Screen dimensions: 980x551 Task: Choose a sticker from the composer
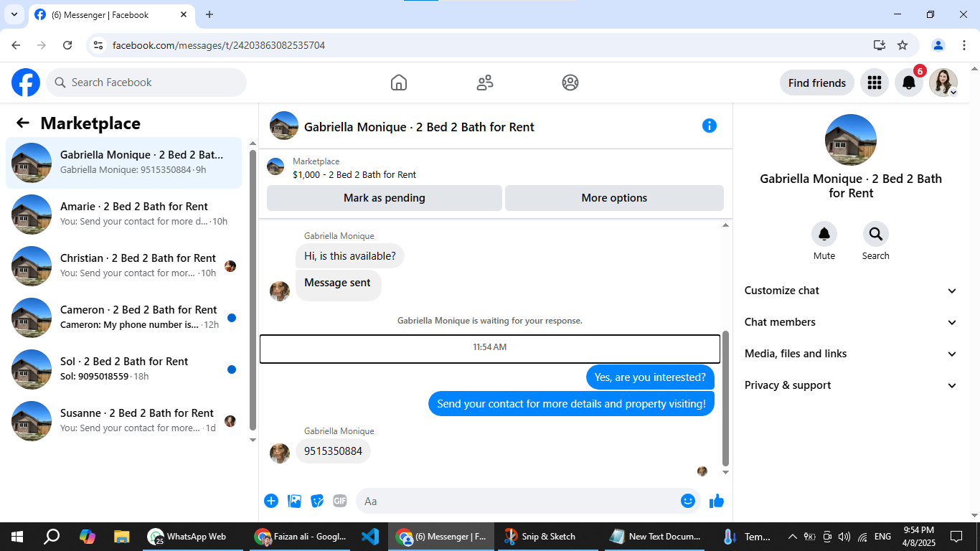(317, 501)
